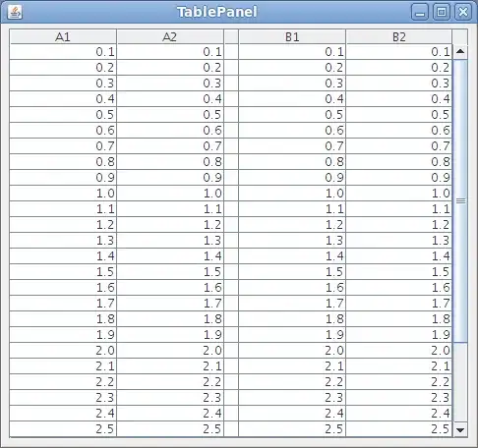The width and height of the screenshot is (478, 448).
Task: Select the 1.2 cell in column B2
Action: [x=399, y=225]
